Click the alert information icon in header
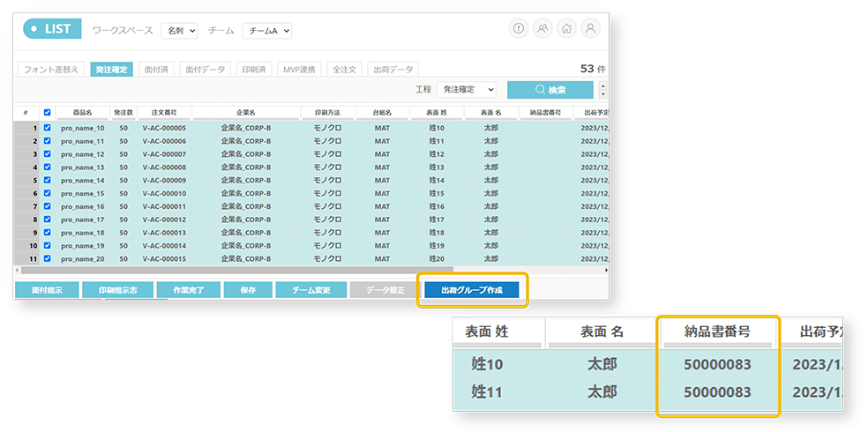 tap(519, 29)
